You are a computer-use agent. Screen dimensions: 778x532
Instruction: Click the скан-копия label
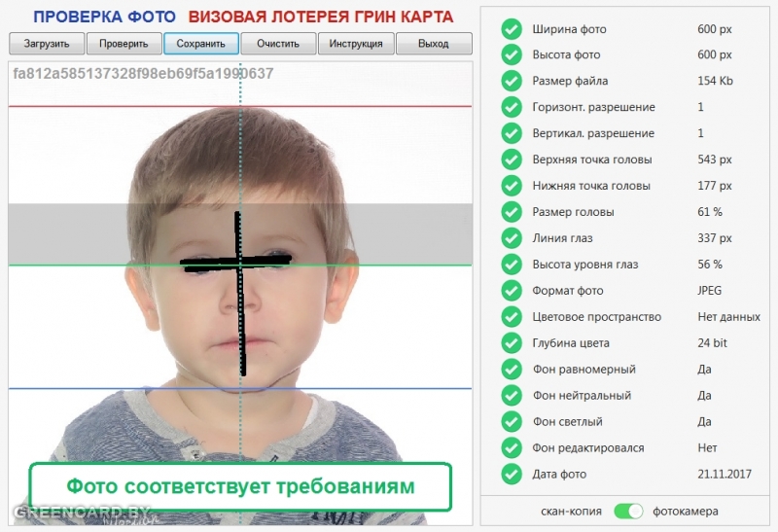pos(571,512)
